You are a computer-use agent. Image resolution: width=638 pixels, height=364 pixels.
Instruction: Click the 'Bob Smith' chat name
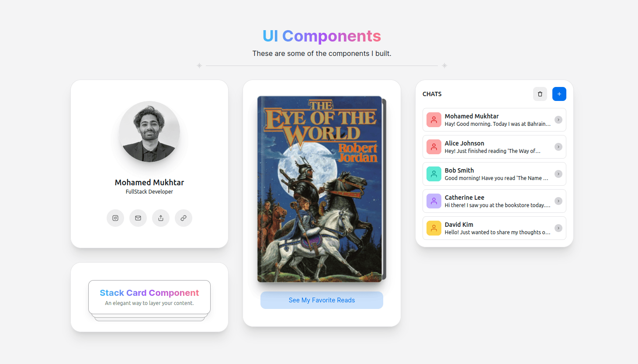point(459,170)
